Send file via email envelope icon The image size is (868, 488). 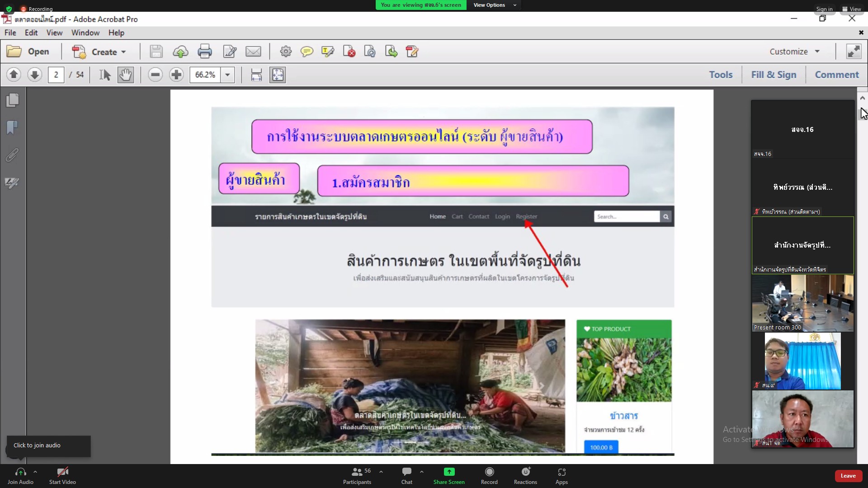(x=253, y=52)
